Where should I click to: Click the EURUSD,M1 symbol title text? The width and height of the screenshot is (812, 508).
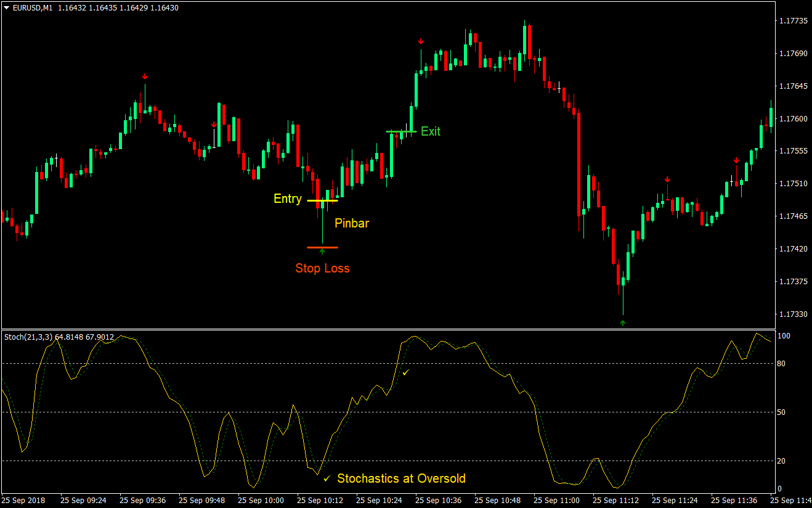pos(33,7)
